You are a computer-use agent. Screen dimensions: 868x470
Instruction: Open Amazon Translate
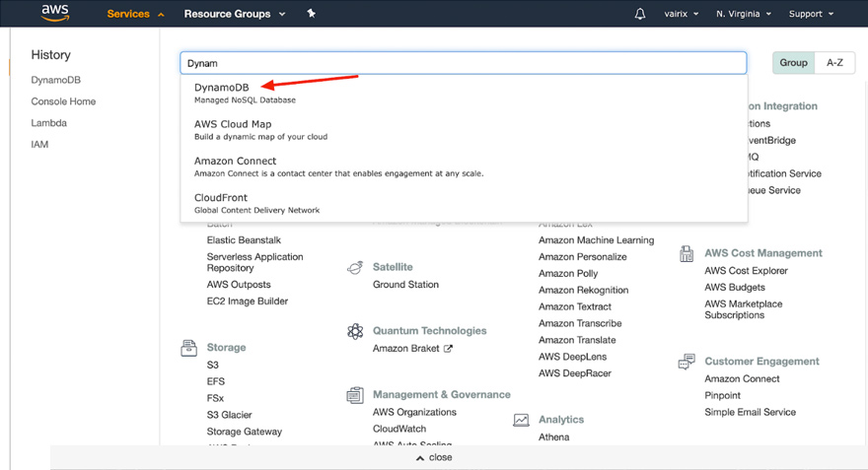tap(577, 340)
